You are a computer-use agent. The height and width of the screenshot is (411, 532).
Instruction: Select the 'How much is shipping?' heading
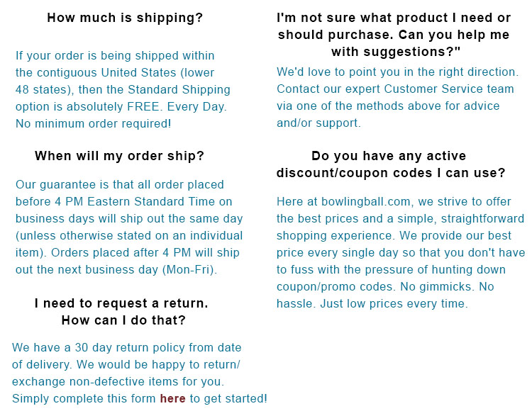tap(125, 18)
